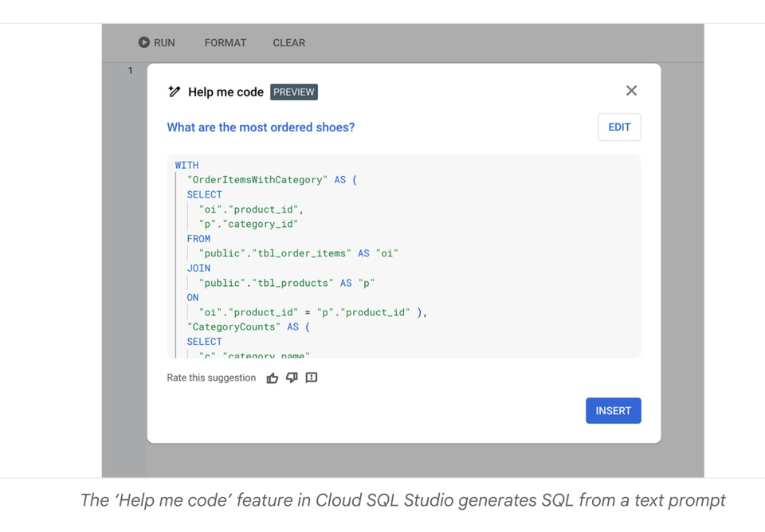Click EDIT to modify the prompt
The height and width of the screenshot is (532, 765).
[619, 127]
